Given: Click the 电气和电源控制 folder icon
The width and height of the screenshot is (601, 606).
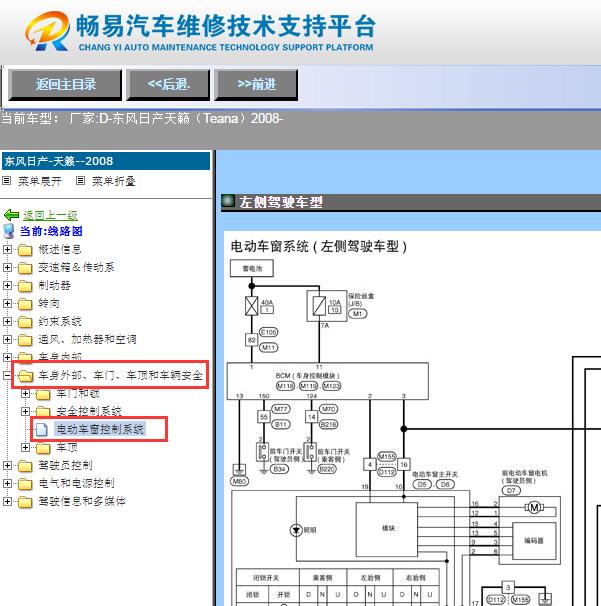Looking at the screenshot, I should [25, 484].
